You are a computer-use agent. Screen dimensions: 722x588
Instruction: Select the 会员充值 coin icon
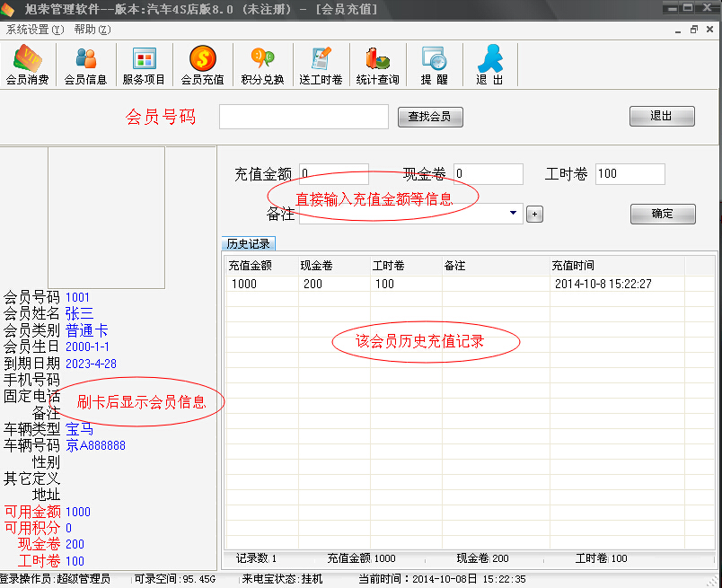[x=203, y=65]
